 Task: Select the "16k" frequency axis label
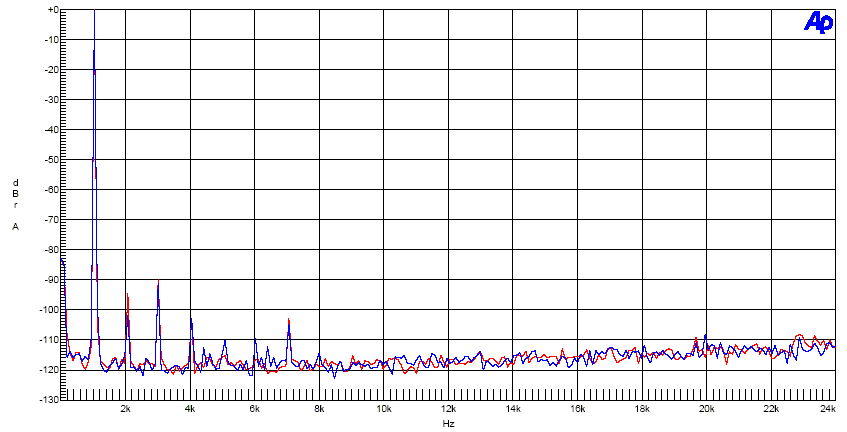pos(577,409)
